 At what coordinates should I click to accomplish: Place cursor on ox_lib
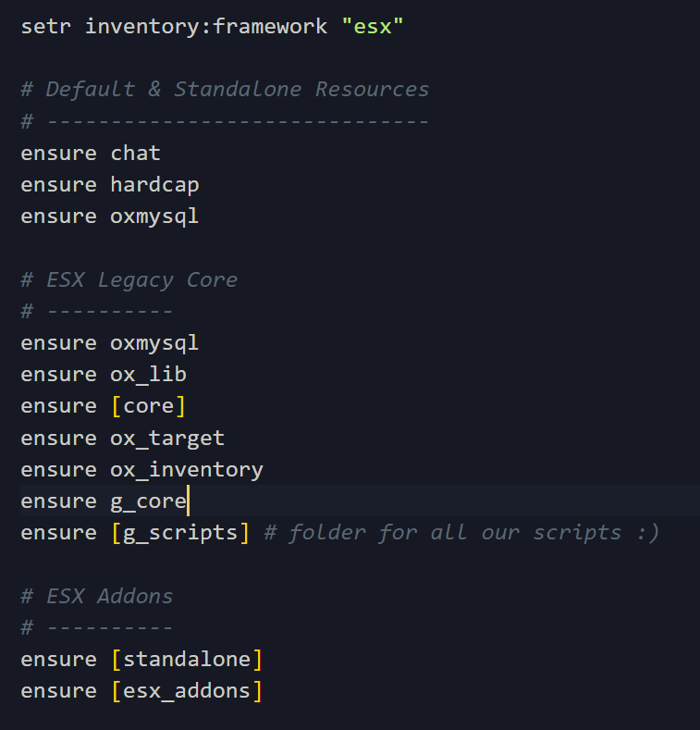click(x=148, y=375)
